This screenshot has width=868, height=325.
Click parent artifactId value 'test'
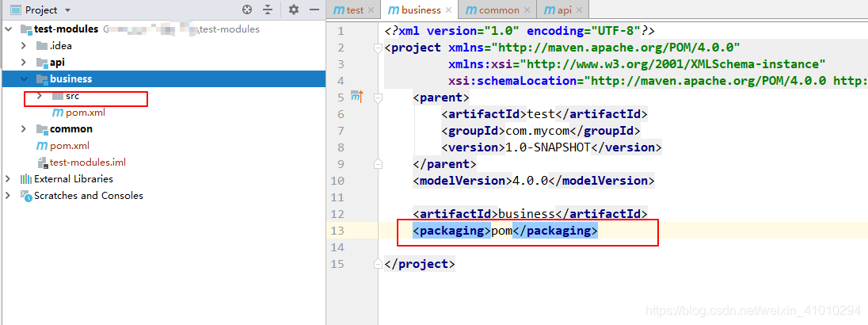tap(541, 114)
